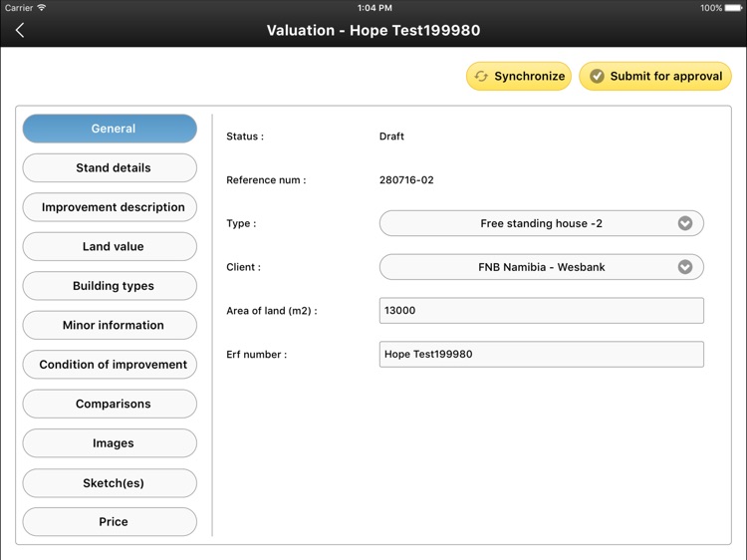This screenshot has width=747, height=560.
Task: Click the Type : label
Action: point(241,223)
